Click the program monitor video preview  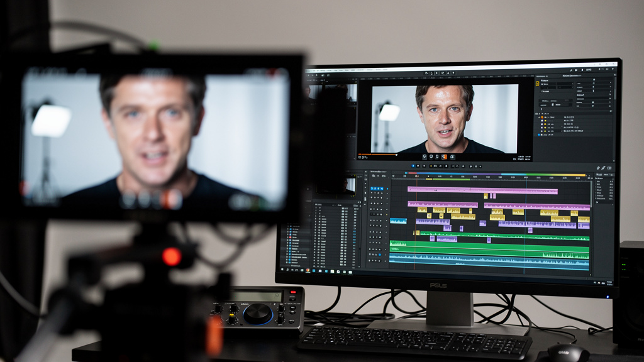(445, 119)
